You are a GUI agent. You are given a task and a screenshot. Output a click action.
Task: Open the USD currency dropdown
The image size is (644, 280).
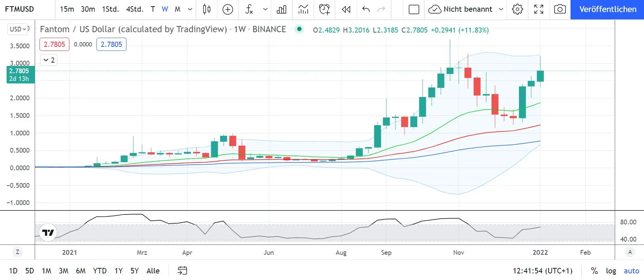[x=18, y=29]
